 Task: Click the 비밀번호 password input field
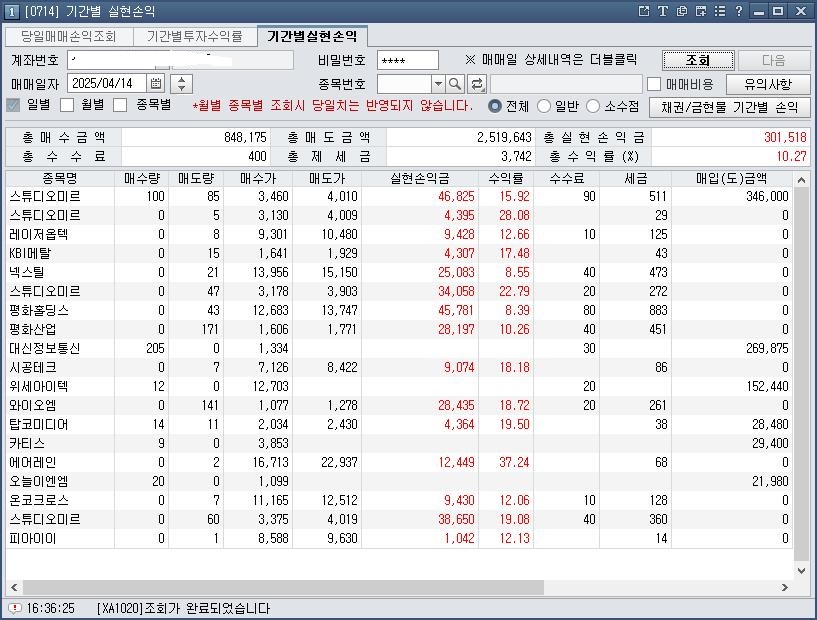(408, 61)
